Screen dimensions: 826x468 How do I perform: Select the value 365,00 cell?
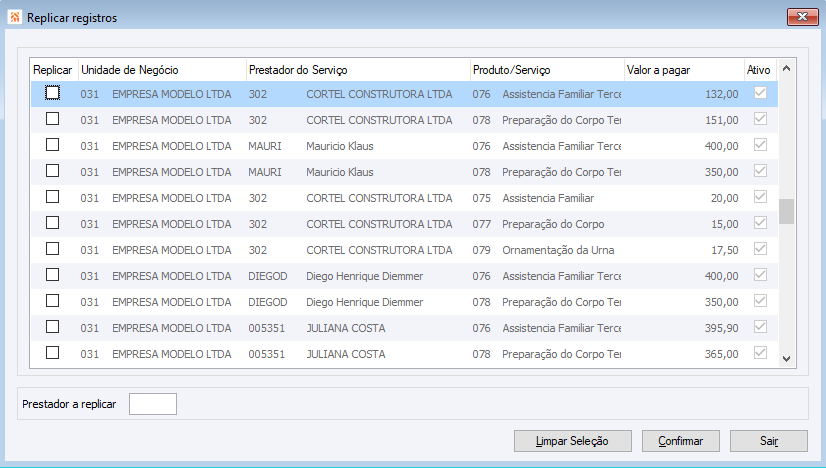(722, 354)
